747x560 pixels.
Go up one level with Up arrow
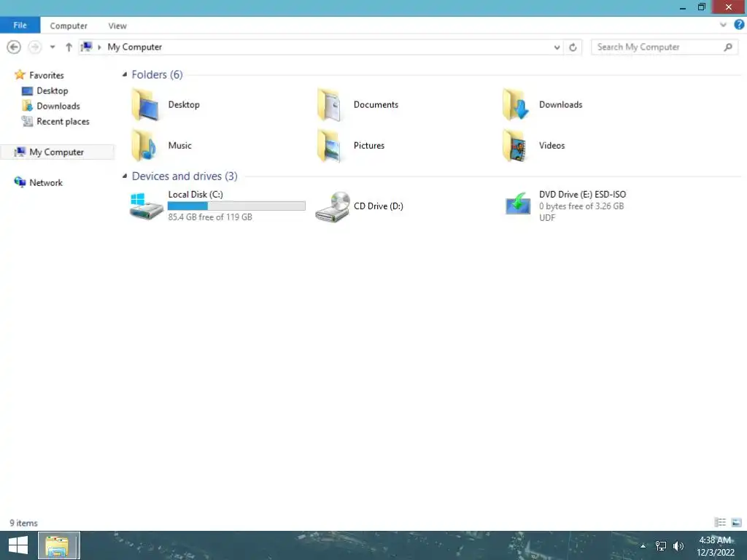pos(69,47)
